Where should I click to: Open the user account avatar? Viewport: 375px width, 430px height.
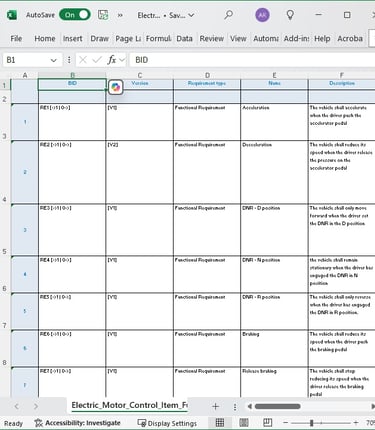tap(262, 15)
